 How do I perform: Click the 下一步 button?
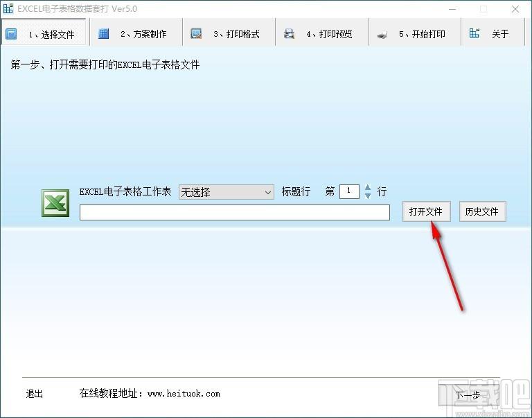point(468,395)
